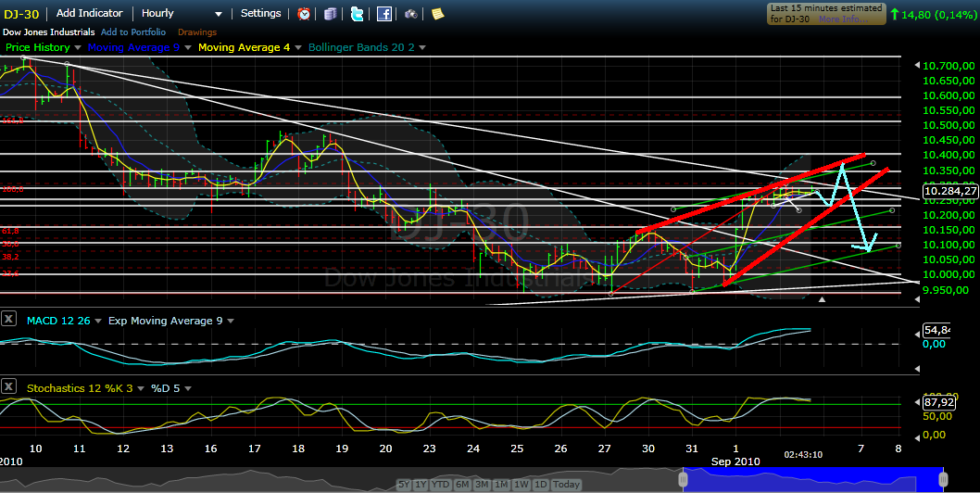Expand the Moving Average 4 options arrow
The image size is (980, 493).
(297, 47)
